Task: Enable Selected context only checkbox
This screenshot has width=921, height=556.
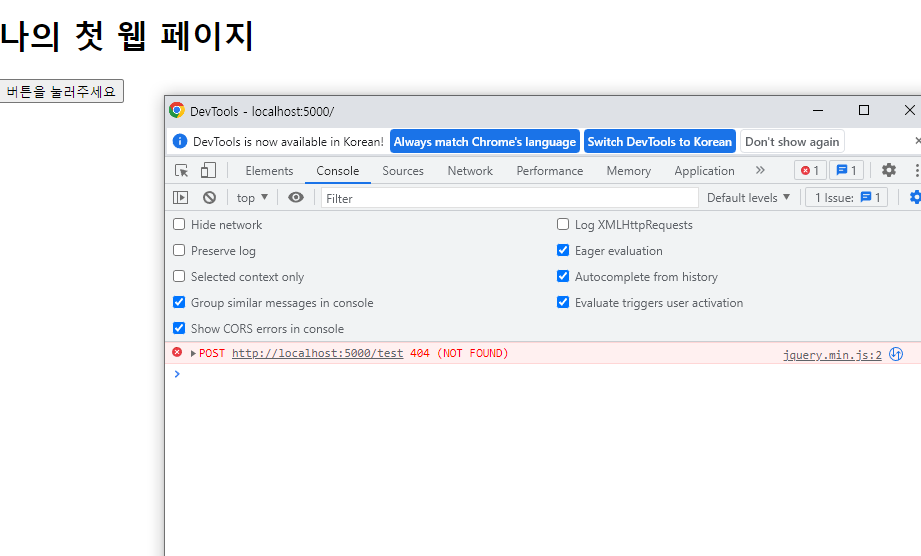Action: (x=179, y=276)
